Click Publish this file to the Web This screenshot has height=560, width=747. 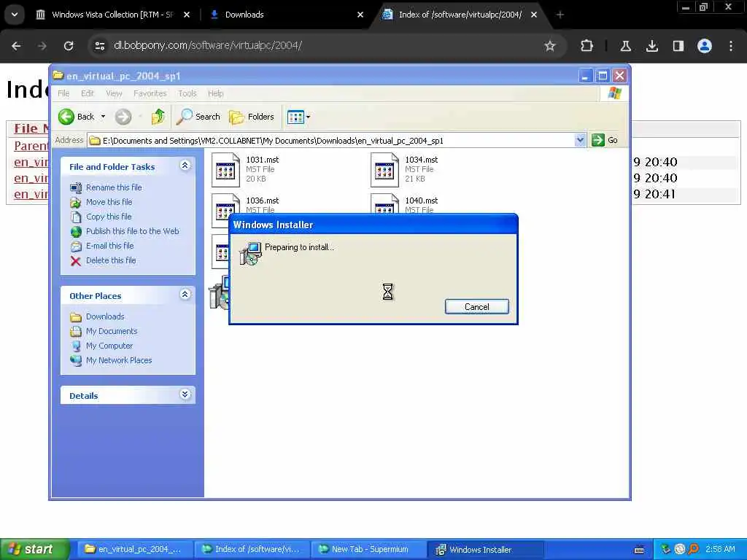[133, 231]
